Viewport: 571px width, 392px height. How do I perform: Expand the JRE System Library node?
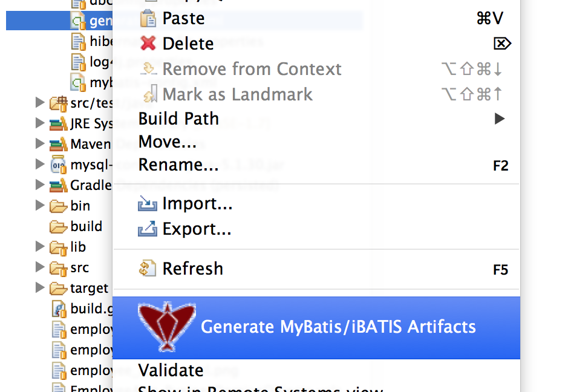(40, 123)
